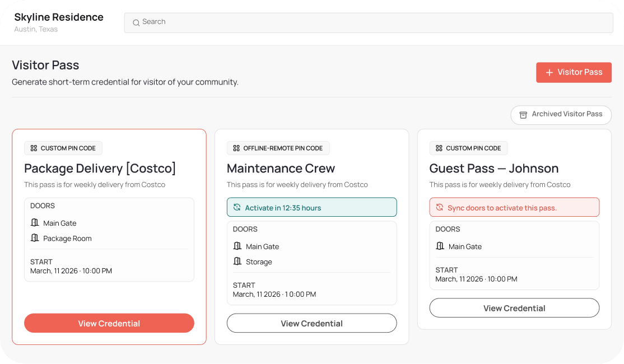Screen dimensions: 624x364
Task: Click door icon beside Main Gate in Guest Pass
Action: tap(440, 246)
